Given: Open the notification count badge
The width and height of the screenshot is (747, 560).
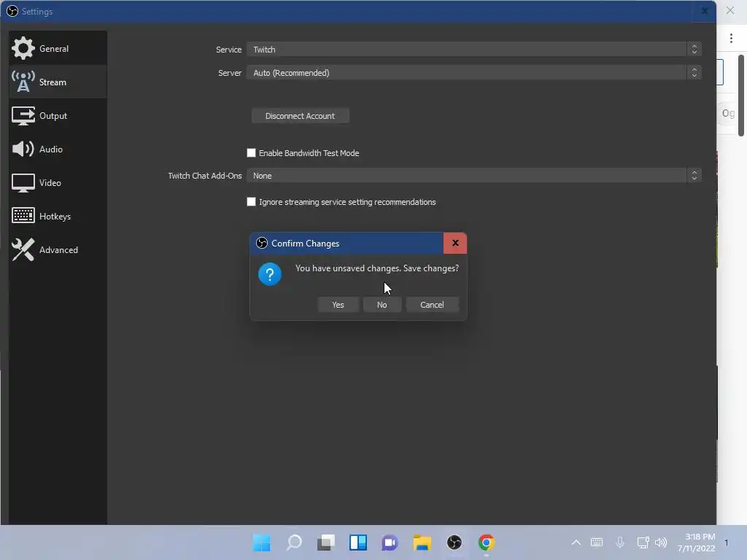Looking at the screenshot, I should (x=727, y=542).
